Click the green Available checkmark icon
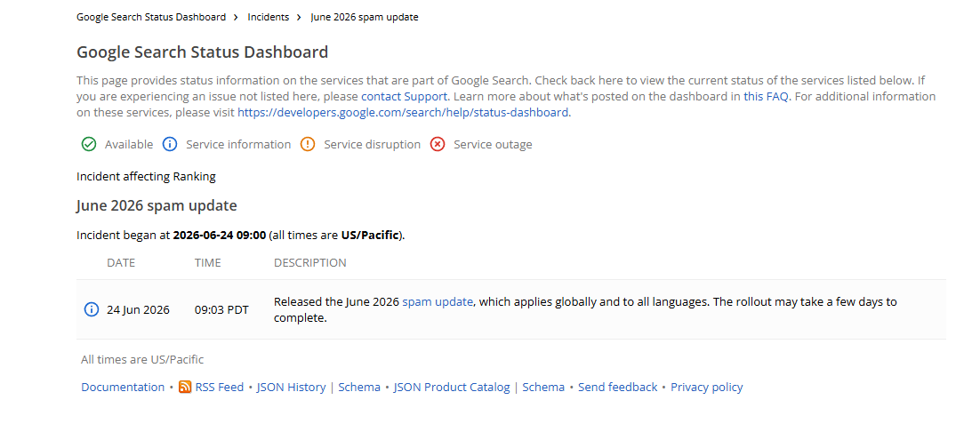 89,144
